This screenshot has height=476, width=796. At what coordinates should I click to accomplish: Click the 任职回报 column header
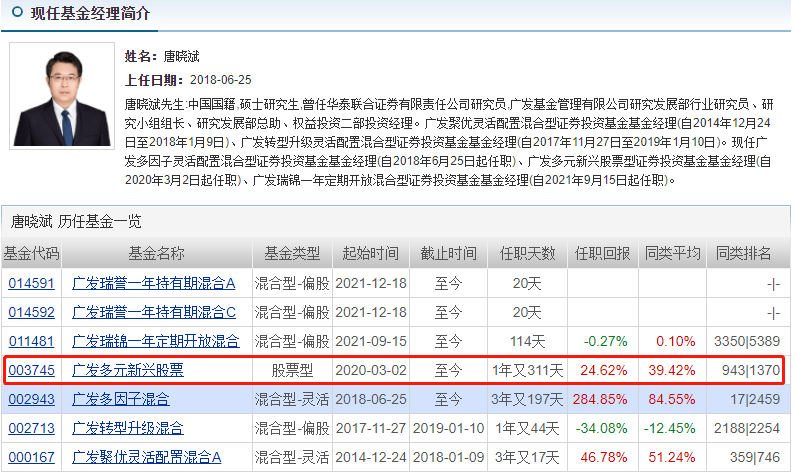[603, 253]
